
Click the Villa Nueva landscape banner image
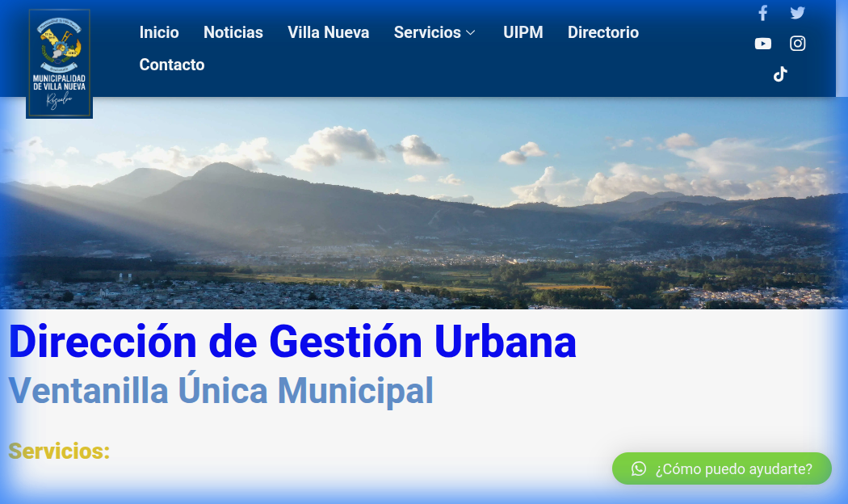click(424, 204)
